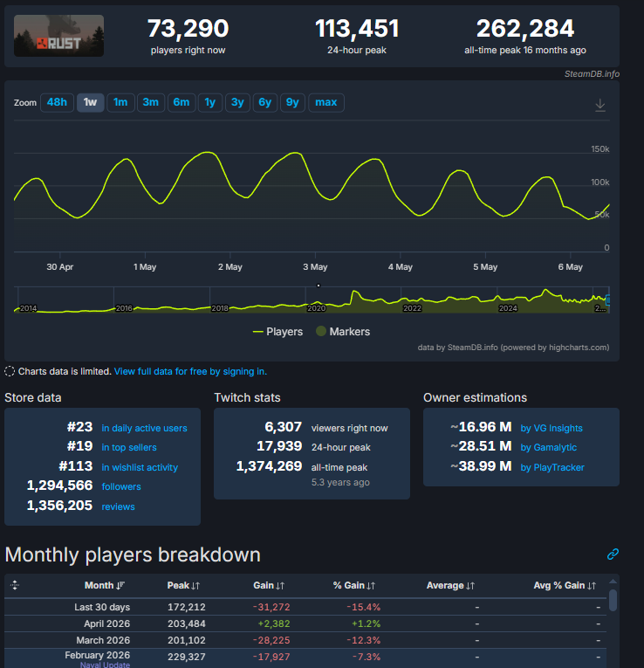Click '113,451' 24-hour peak value
The height and width of the screenshot is (668, 644).
[x=357, y=29]
